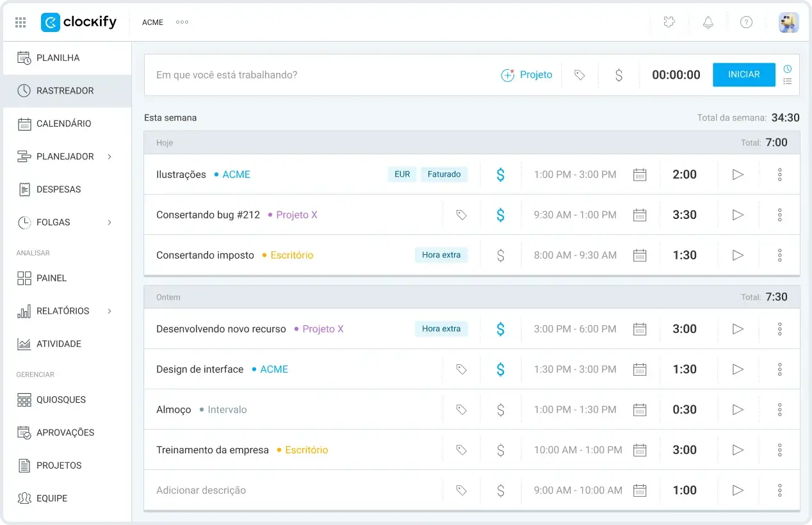Expand the PLANEJADOR sidebar submenu
Screen dimensions: 812x525
coord(110,157)
